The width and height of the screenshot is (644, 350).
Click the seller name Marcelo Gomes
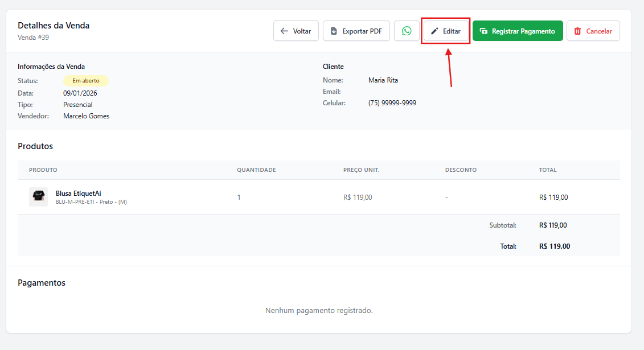point(86,116)
